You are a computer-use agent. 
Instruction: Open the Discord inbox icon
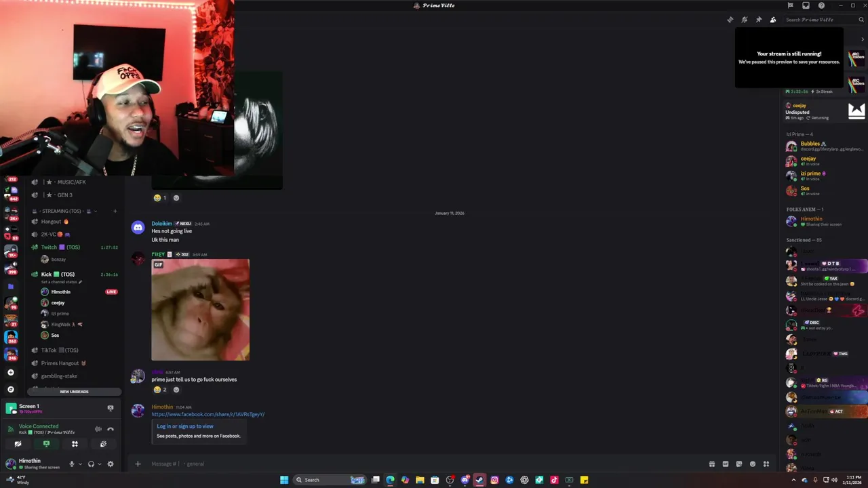pos(806,5)
